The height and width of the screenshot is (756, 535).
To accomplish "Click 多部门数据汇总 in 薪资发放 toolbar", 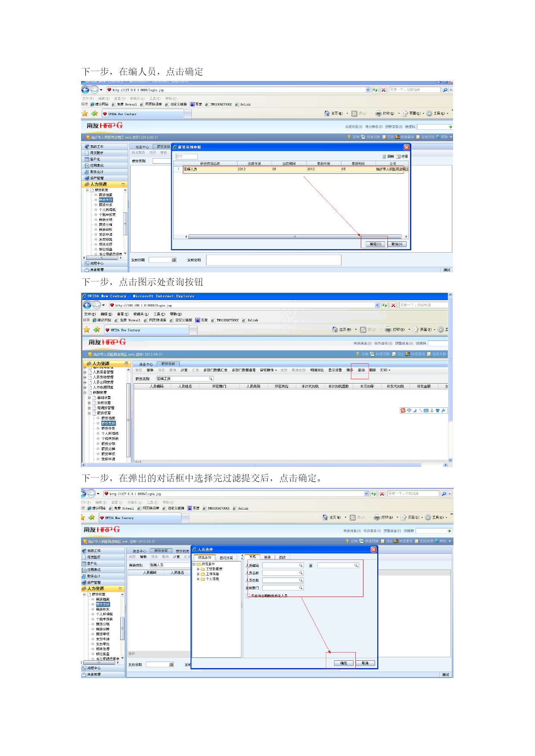I will [215, 370].
